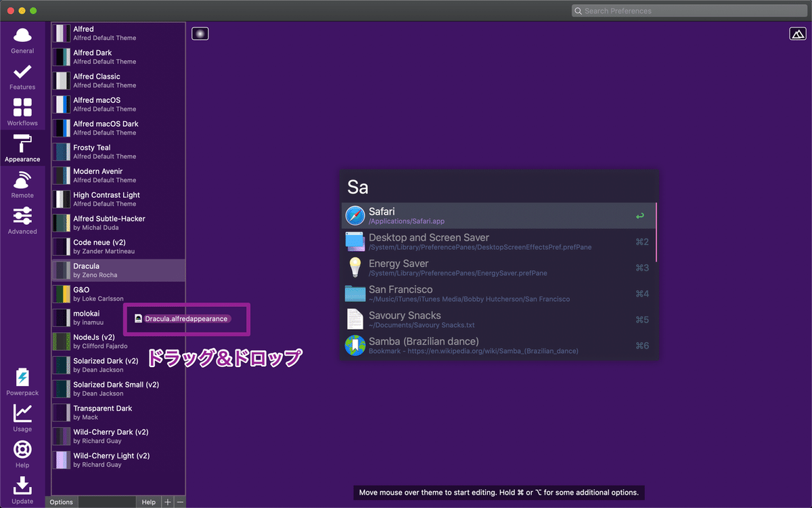Open the Workflows section
Screen dimensions: 812x508
click(22, 112)
